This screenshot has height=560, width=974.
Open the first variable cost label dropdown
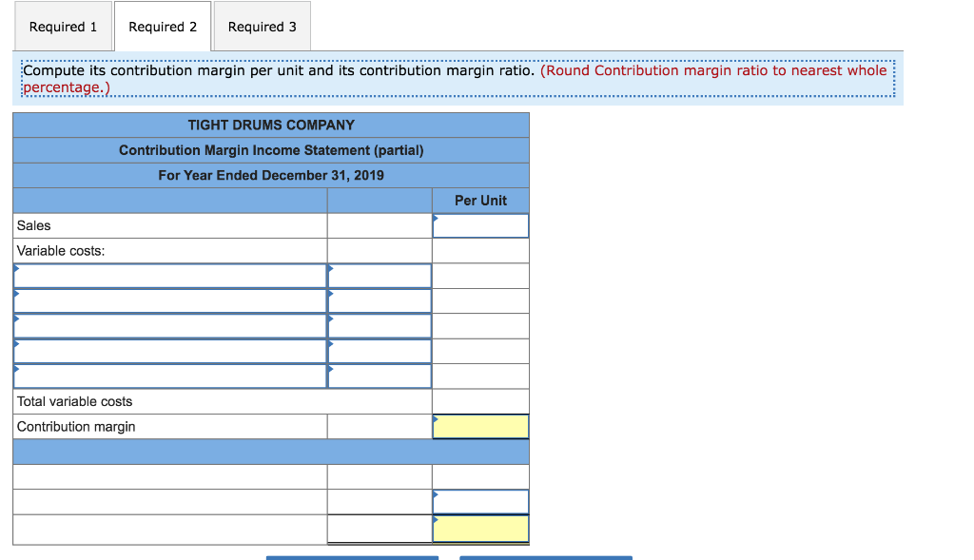(x=169, y=275)
